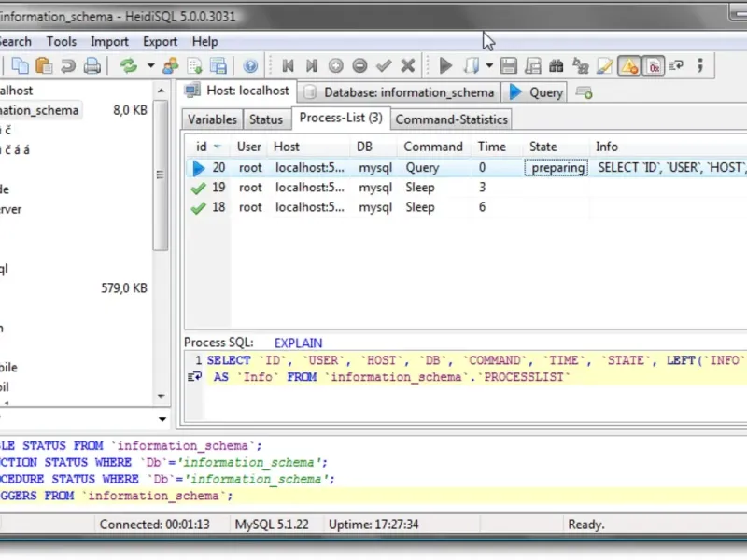Click the tree scrollbar up arrow
Viewport: 747px width, 560px height.
coord(161,91)
